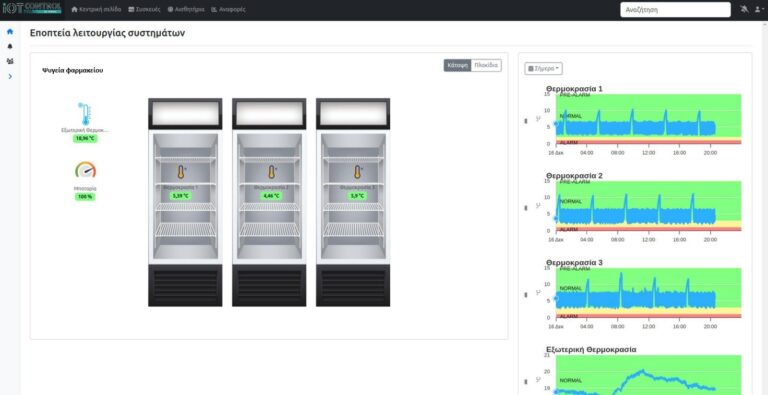Click thermometer icon in third refrigerator
Image resolution: width=768 pixels, height=395 pixels.
[358, 172]
